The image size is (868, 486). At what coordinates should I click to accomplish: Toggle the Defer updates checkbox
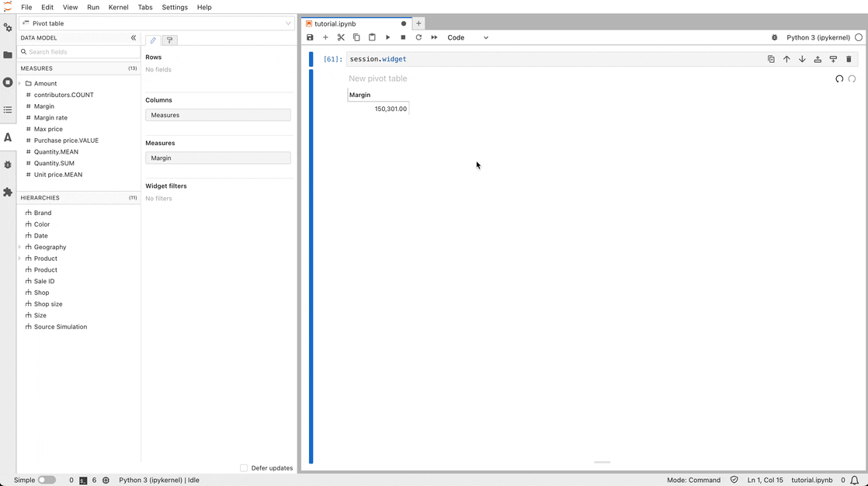pos(245,468)
